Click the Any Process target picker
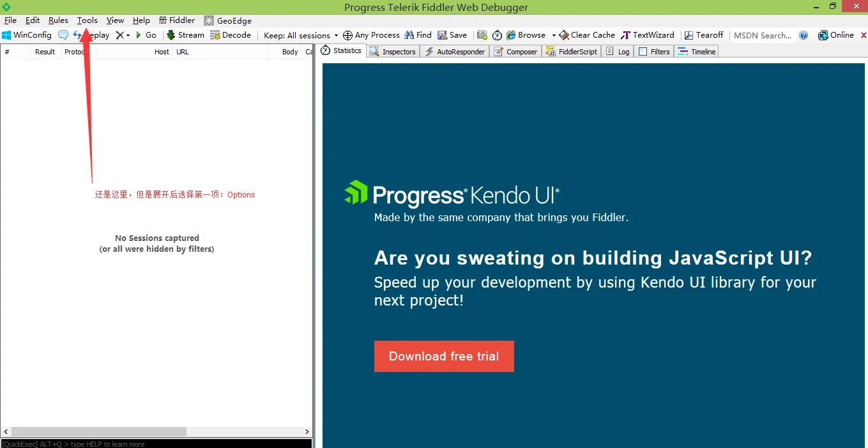 [x=371, y=35]
